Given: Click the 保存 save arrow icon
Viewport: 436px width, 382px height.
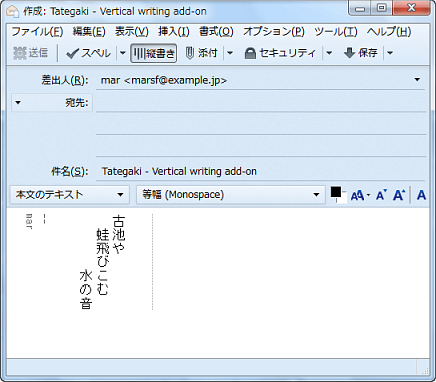Looking at the screenshot, I should (349, 53).
